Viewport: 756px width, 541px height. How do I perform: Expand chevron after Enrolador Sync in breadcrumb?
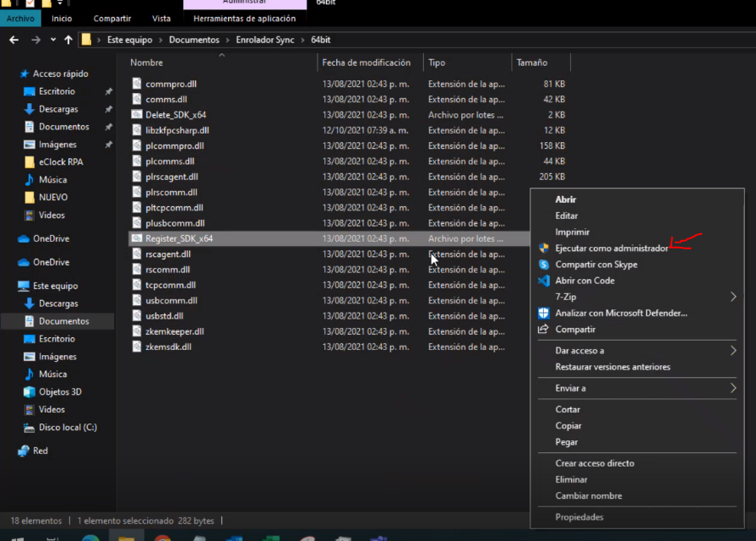[x=302, y=40]
